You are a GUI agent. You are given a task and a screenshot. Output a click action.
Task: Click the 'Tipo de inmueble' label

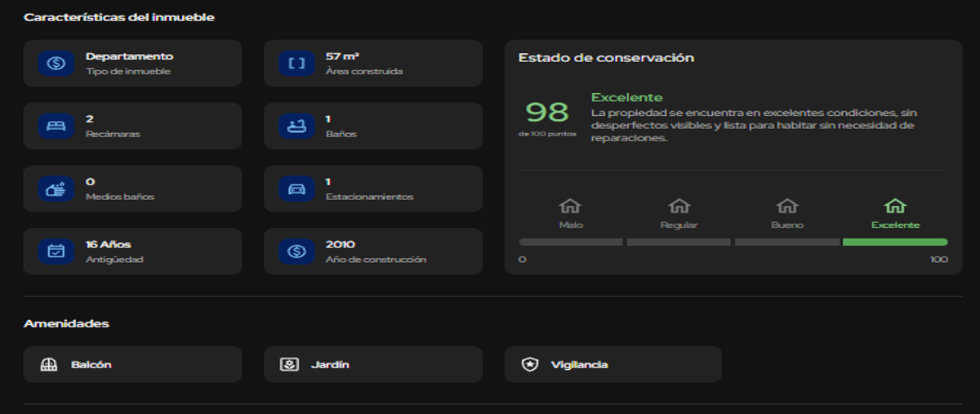click(x=128, y=71)
